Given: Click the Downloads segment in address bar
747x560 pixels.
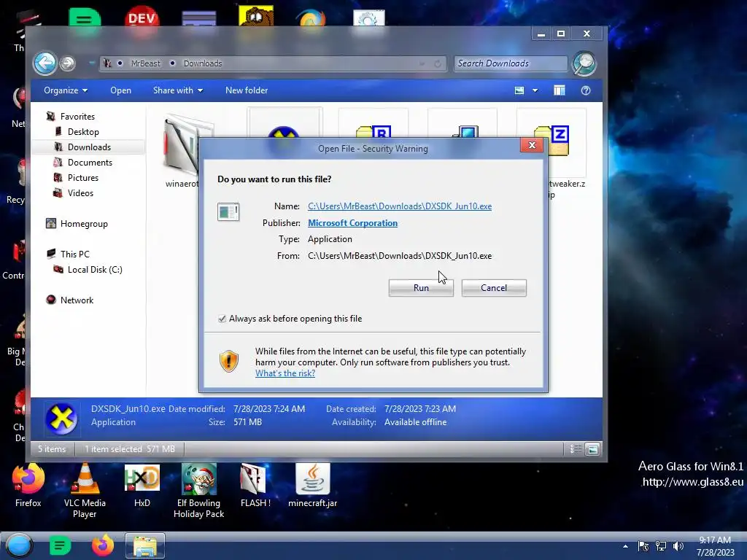Looking at the screenshot, I should [203, 63].
